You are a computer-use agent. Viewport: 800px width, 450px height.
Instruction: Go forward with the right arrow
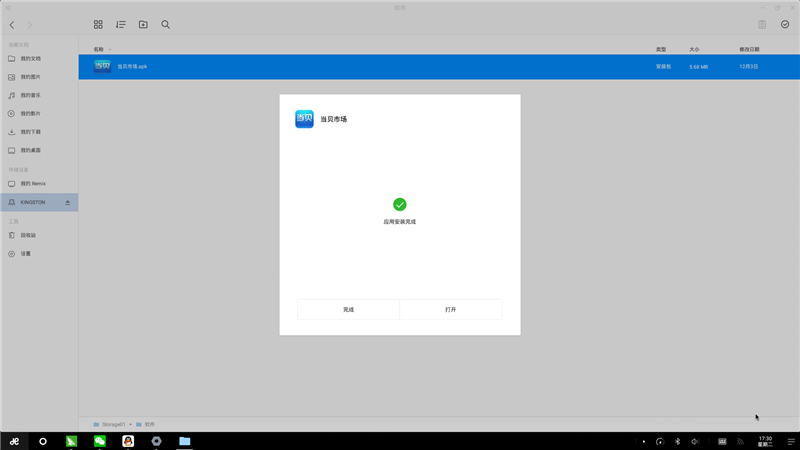(30, 24)
